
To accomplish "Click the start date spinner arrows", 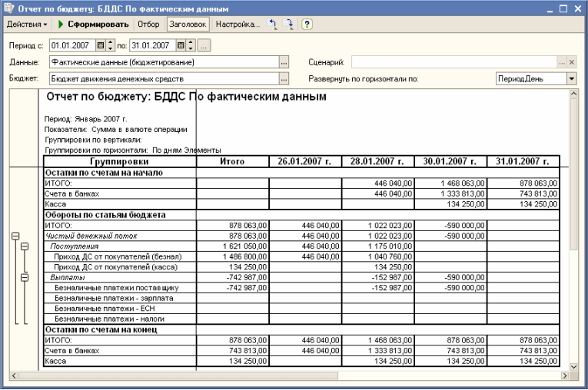I will click(x=110, y=46).
